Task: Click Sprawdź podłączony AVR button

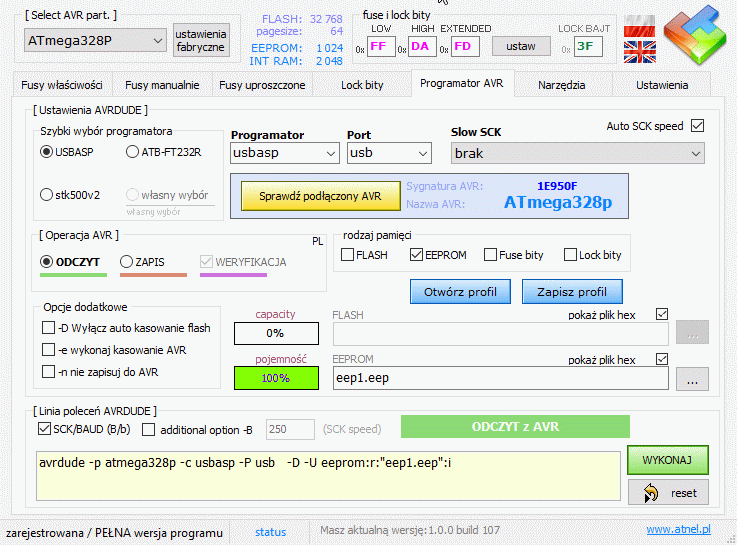Action: (320, 195)
